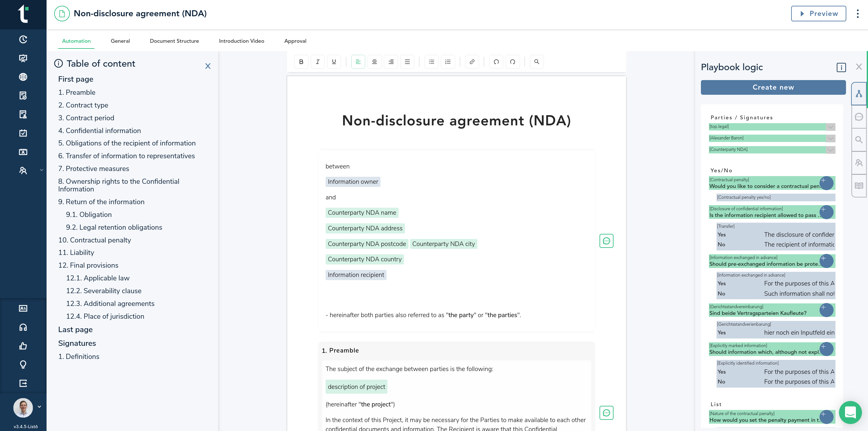Screen dimensions: 868x431
Task: Open the live chat widget
Action: pos(850,412)
